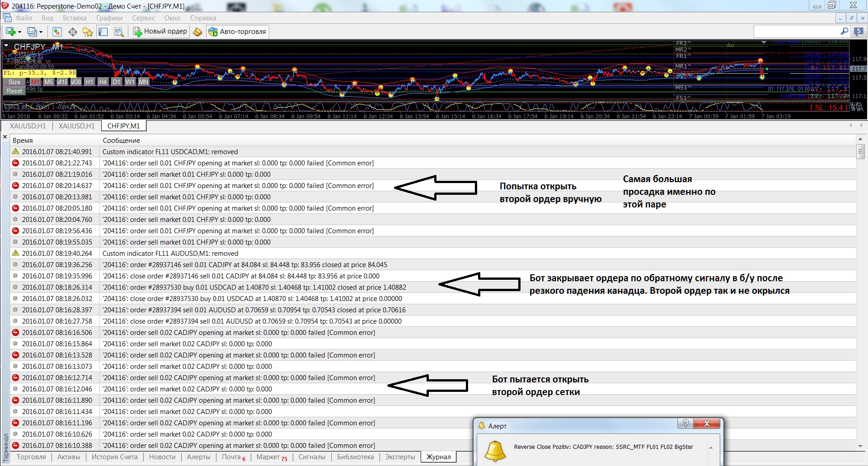Click the Reset button on chart
Screen dimensions: 868x466
pyautogui.click(x=14, y=91)
